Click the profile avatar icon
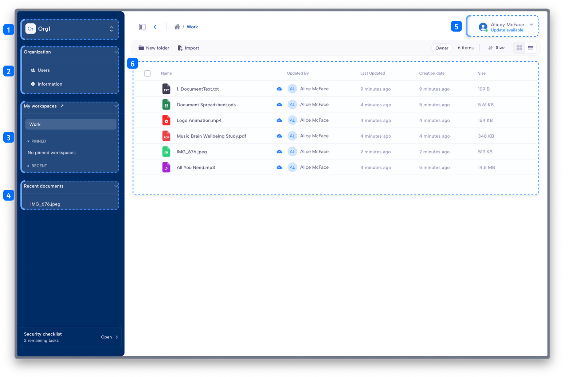Screen dimensions: 588x377 coord(483,27)
